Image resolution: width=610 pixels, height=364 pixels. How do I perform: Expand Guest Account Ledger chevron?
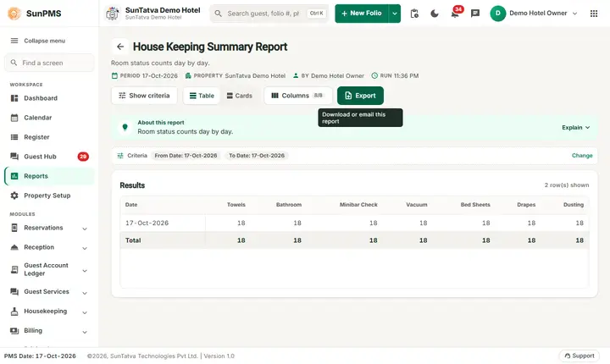coord(85,271)
